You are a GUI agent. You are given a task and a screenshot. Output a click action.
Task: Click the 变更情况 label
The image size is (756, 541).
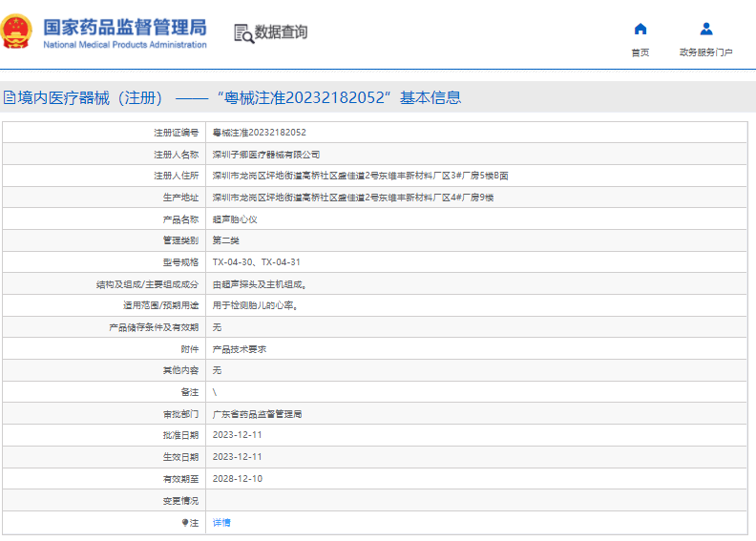coord(180,501)
